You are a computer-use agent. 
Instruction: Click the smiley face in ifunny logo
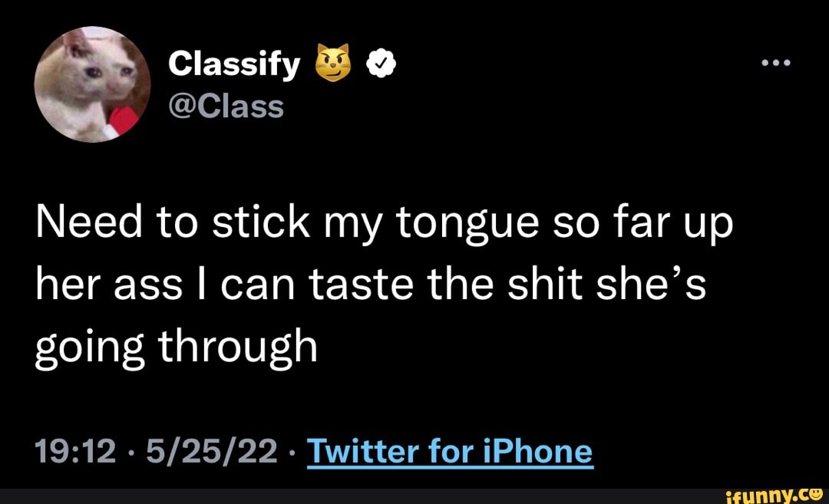coord(817,495)
